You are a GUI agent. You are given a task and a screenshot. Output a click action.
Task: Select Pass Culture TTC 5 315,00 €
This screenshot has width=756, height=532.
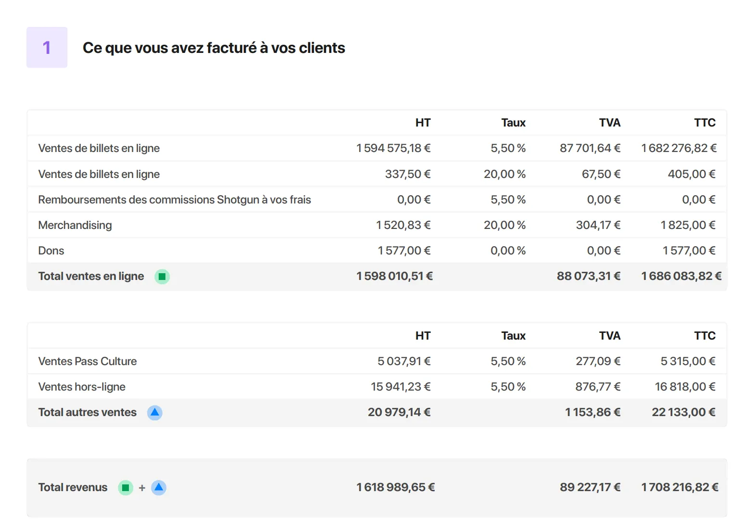click(688, 361)
